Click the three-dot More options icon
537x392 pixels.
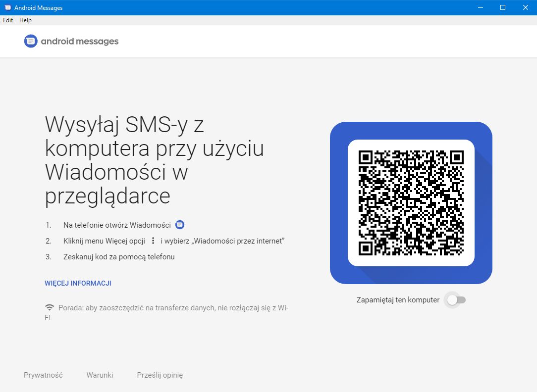pyautogui.click(x=153, y=241)
